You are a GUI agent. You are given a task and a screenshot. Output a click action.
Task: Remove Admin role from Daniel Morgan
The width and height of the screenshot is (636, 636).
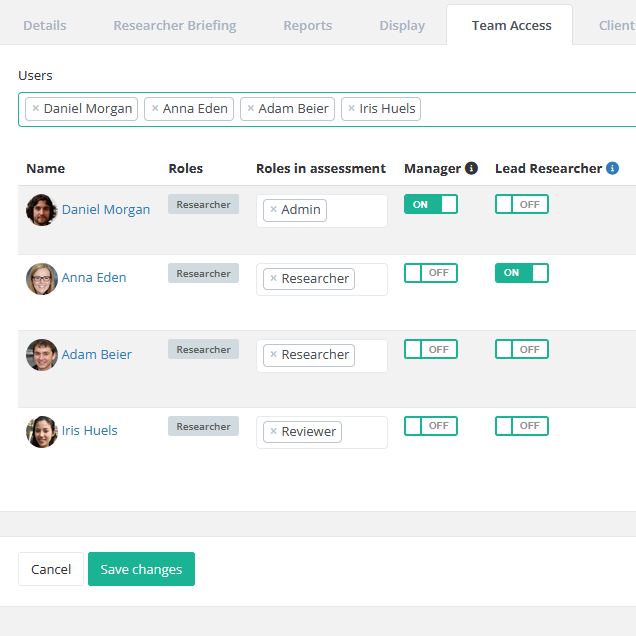(x=273, y=210)
